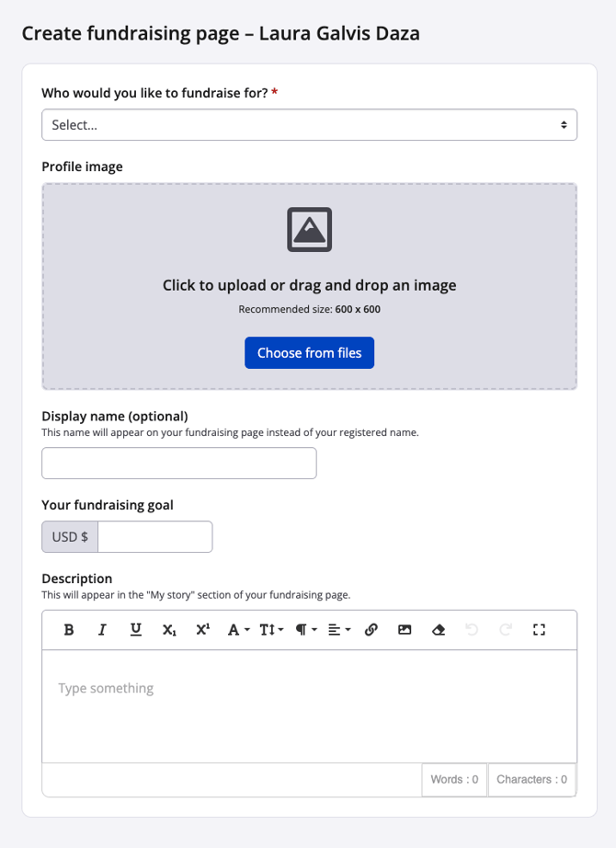Toggle bold formatting in description editor
This screenshot has height=848, width=616.
click(x=69, y=629)
